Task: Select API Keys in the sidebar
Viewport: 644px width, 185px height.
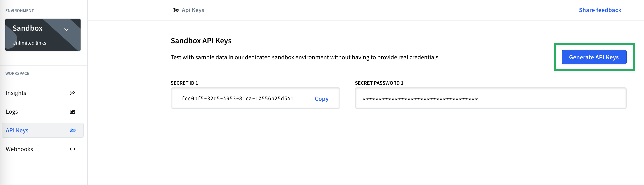Action: (43, 130)
